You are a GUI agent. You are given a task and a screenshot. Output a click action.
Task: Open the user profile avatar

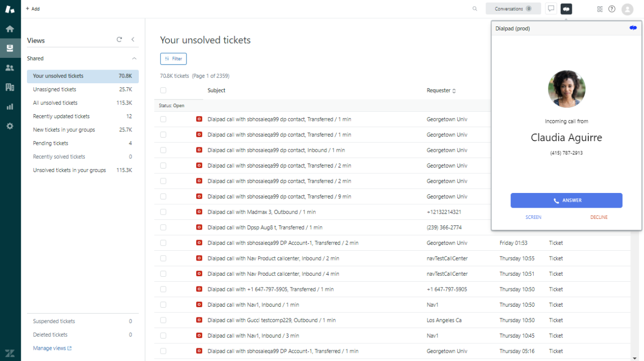click(x=628, y=9)
